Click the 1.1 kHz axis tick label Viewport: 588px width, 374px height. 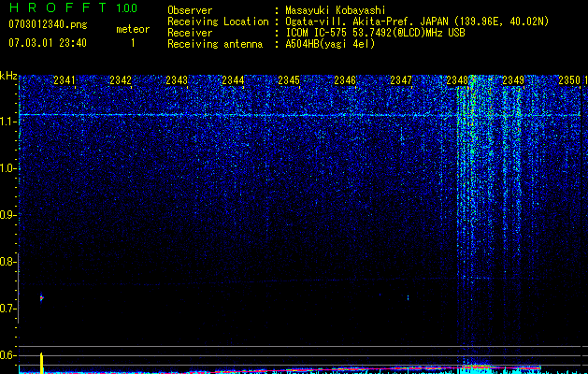pyautogui.click(x=7, y=122)
